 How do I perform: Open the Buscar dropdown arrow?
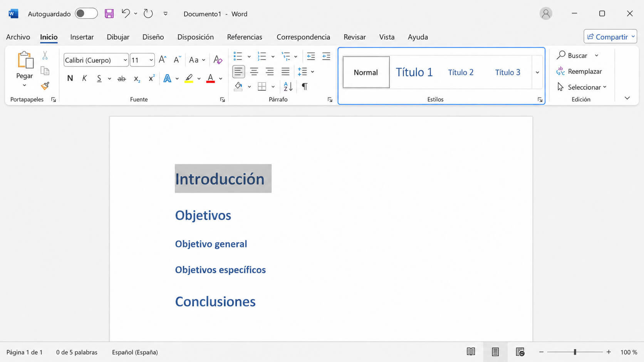[597, 55]
